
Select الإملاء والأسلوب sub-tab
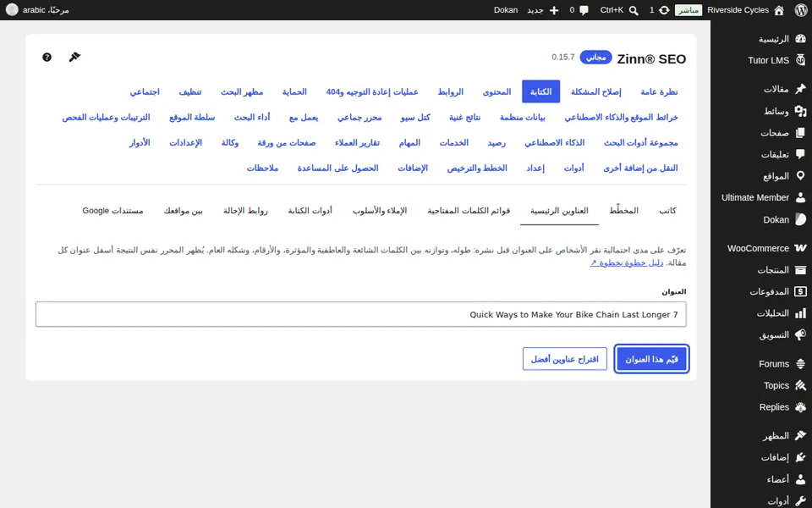[380, 211]
